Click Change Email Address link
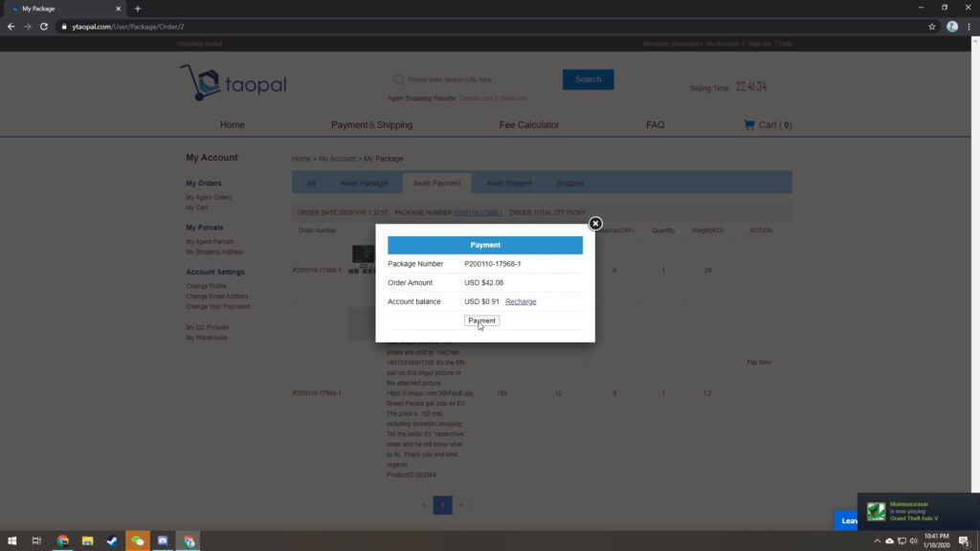Screen dimensions: 980x551 pyautogui.click(x=217, y=297)
